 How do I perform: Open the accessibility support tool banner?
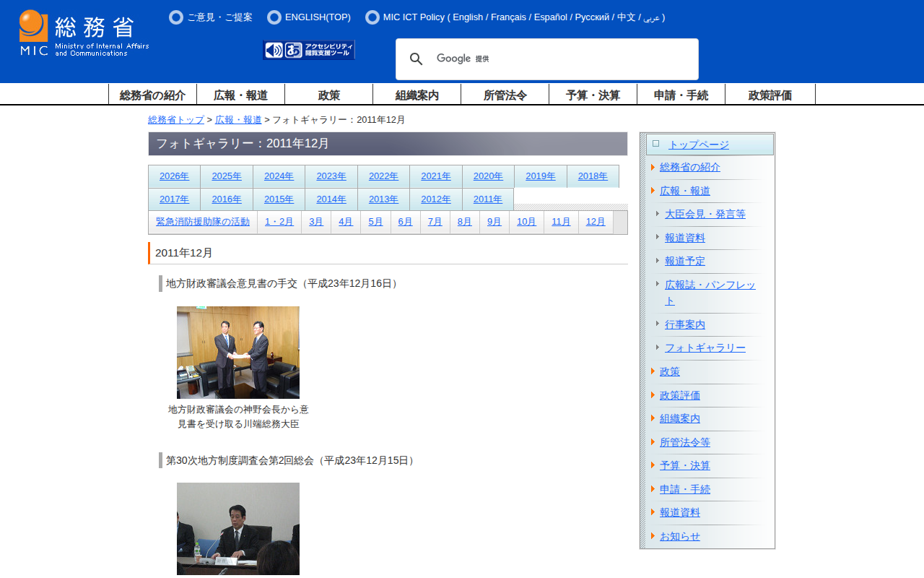[309, 50]
